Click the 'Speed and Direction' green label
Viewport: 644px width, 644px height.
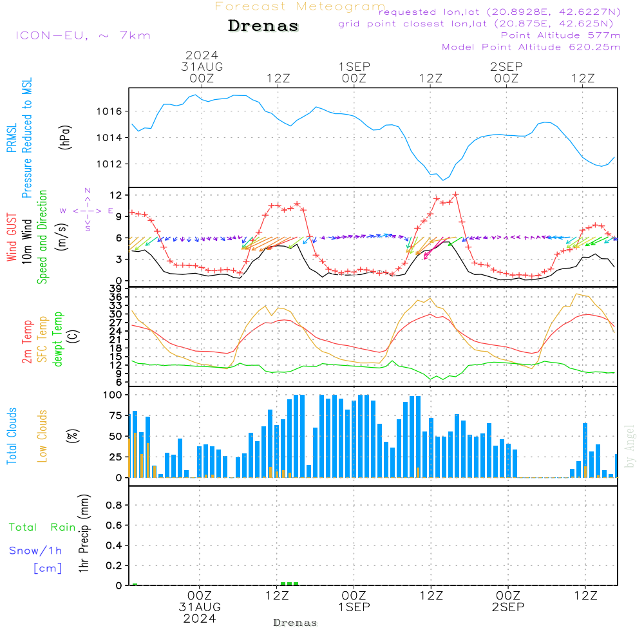[x=42, y=237]
